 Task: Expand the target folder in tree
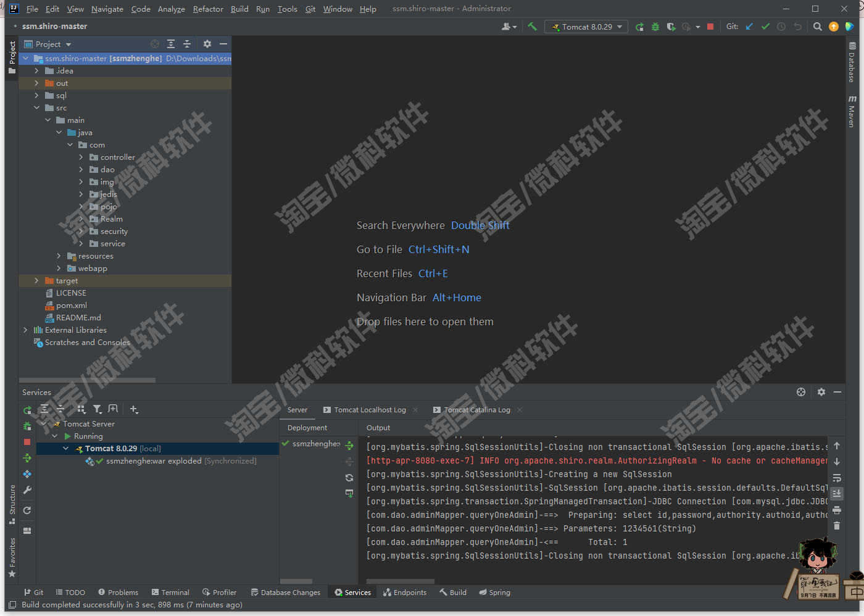click(x=36, y=281)
